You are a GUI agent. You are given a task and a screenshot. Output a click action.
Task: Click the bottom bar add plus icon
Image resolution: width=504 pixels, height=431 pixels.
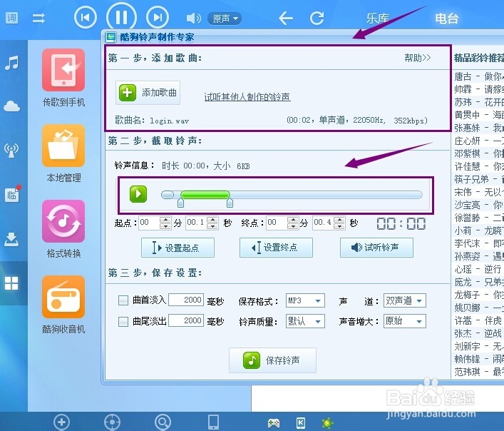[61, 422]
